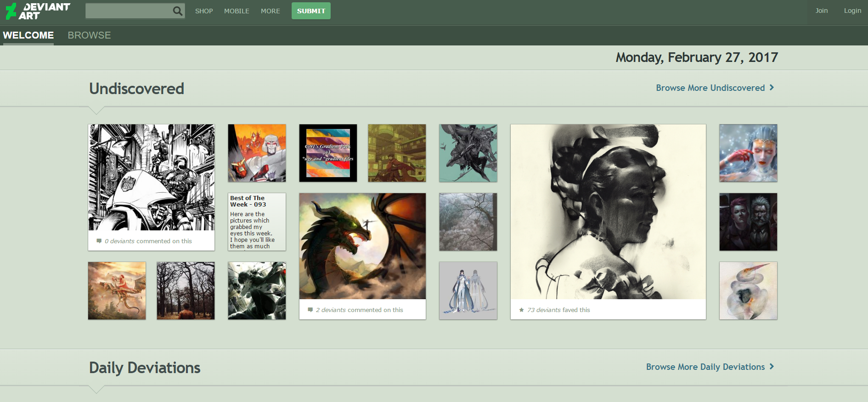868x402 pixels.
Task: Click the Undiscovered section heading
Action: [136, 88]
